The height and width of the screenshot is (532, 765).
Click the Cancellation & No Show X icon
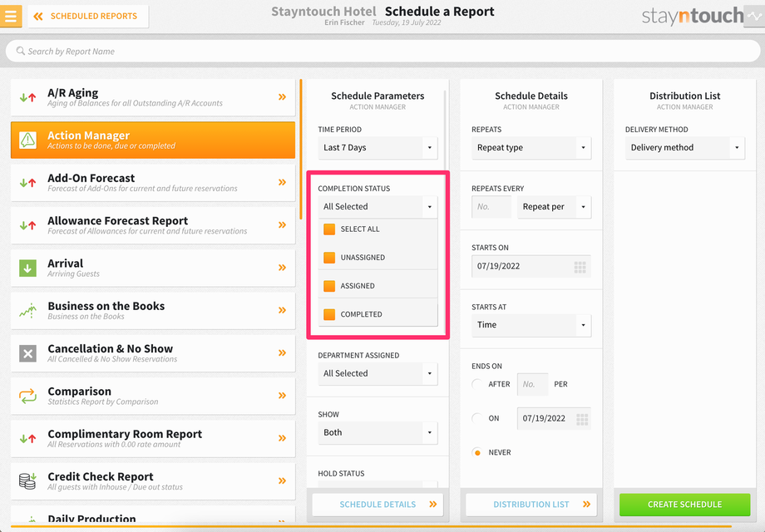[27, 353]
